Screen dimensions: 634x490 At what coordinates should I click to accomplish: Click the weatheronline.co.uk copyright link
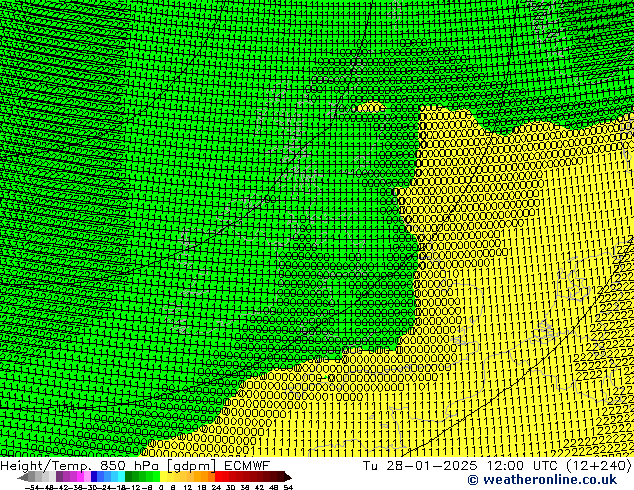pyautogui.click(x=542, y=480)
